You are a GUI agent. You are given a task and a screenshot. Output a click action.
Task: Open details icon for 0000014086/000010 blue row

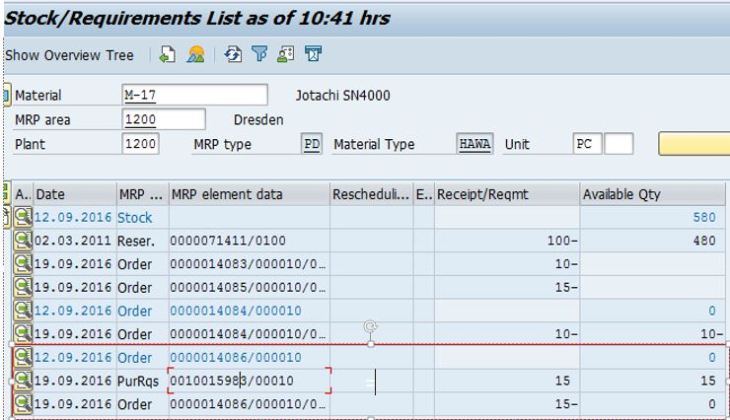(x=23, y=357)
